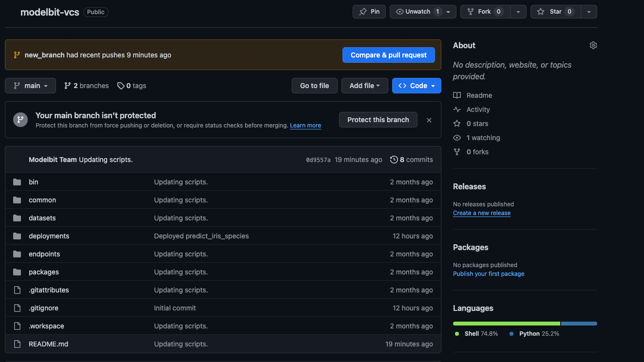This screenshot has height=362, width=644.
Task: Click the common folder icon
Action: point(18,200)
